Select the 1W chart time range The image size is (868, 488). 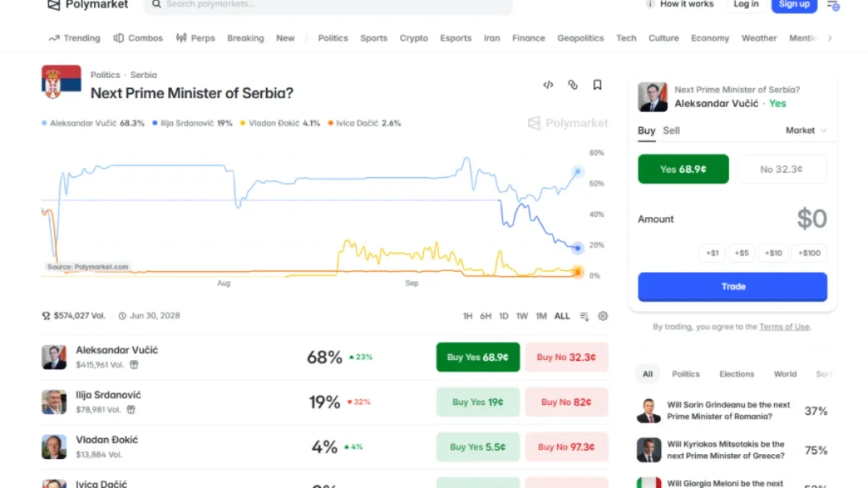coord(522,316)
